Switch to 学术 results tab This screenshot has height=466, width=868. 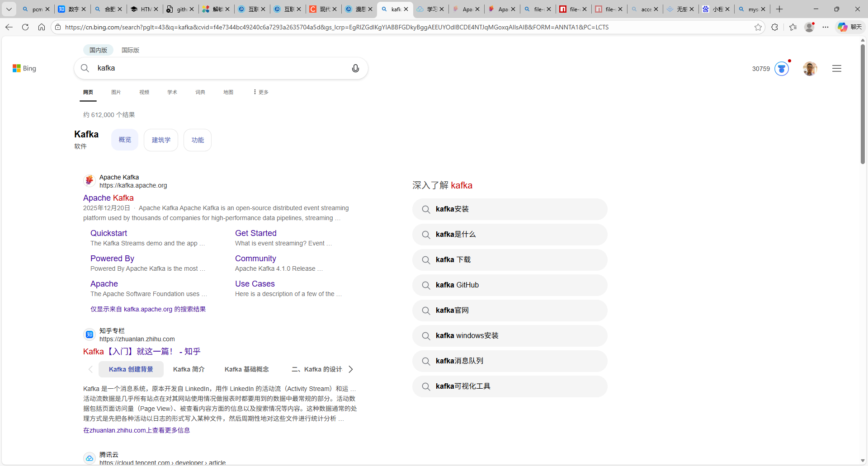pos(172,92)
